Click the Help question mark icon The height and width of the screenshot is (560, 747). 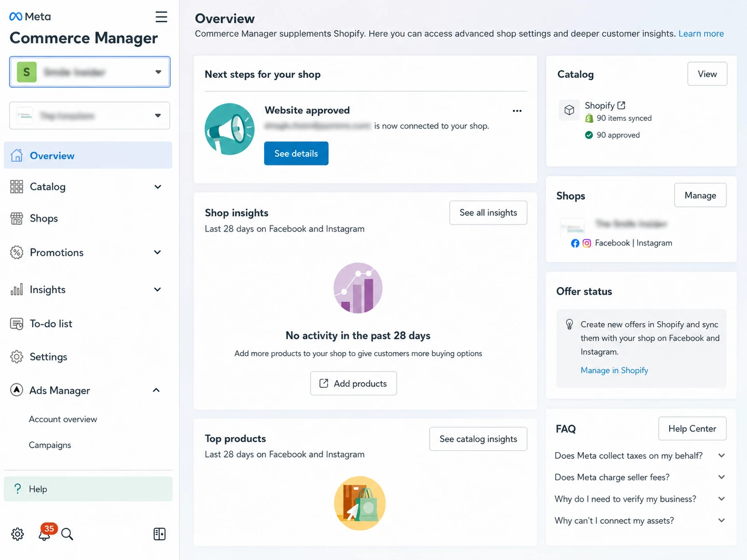(18, 488)
